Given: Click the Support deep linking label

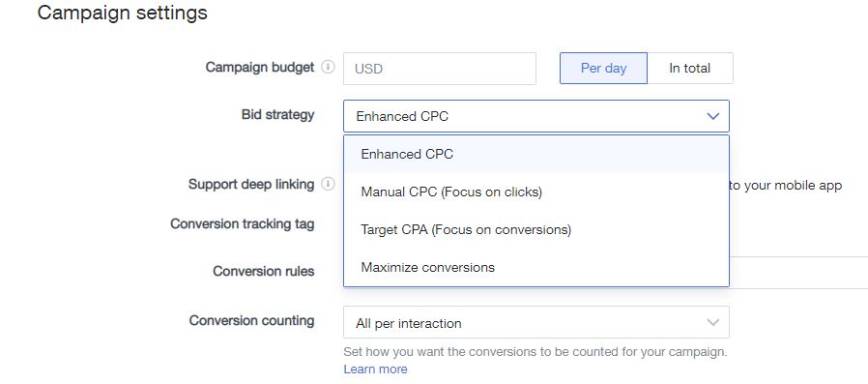Looking at the screenshot, I should pos(251,184).
